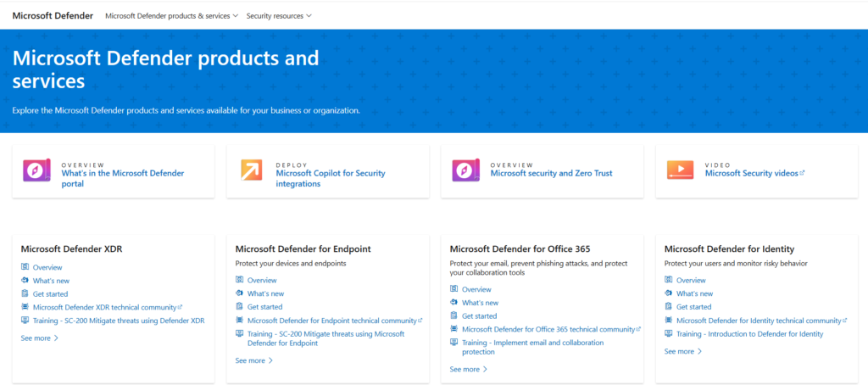Viewport: 868px width, 385px height.
Task: Click the compass icon beside Zero Trust overview
Action: coord(465,170)
